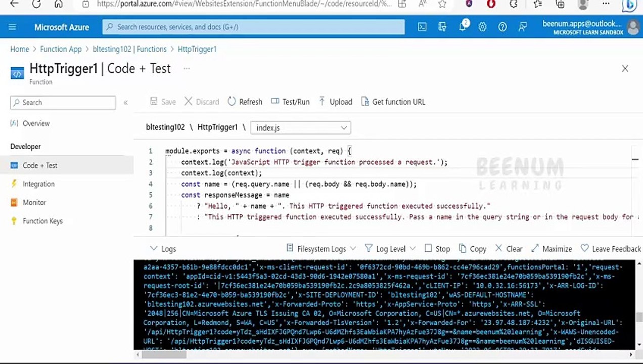This screenshot has width=643, height=364.
Task: Click the code editor minimap marker
Action: coord(635,160)
